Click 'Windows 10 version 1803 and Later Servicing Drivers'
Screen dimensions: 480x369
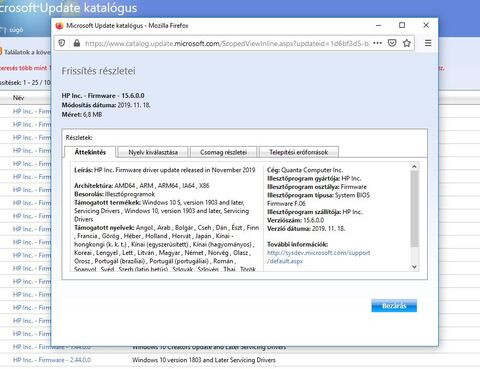(204, 360)
